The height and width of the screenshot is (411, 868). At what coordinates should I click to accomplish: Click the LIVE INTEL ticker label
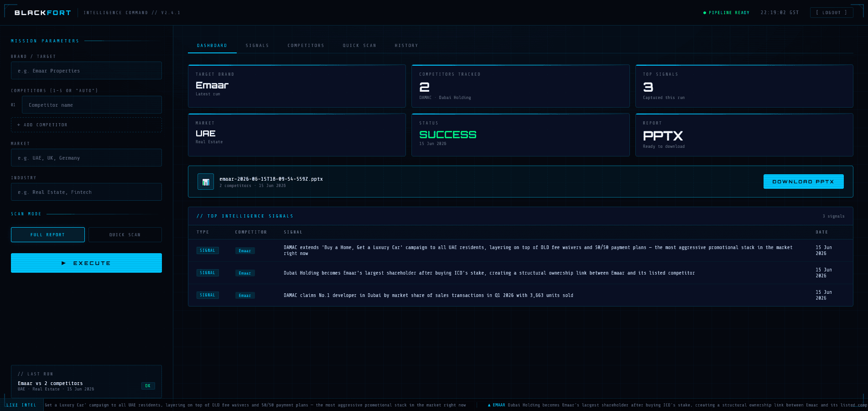(21, 405)
